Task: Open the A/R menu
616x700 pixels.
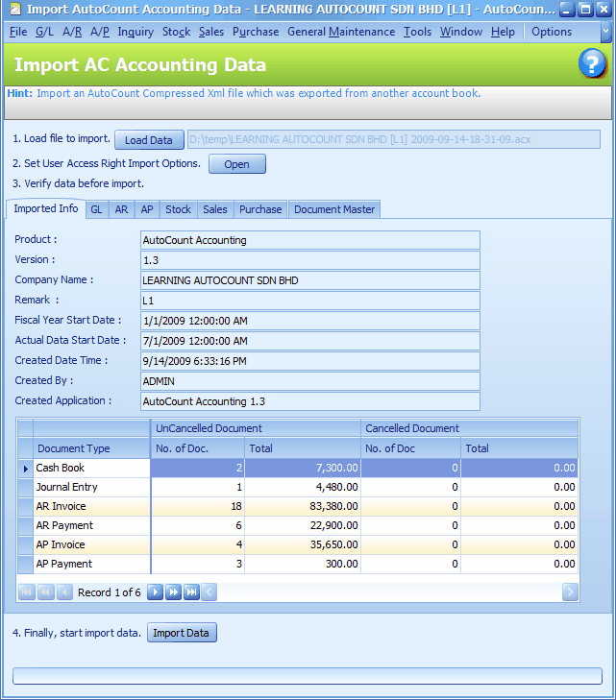Action: point(72,32)
